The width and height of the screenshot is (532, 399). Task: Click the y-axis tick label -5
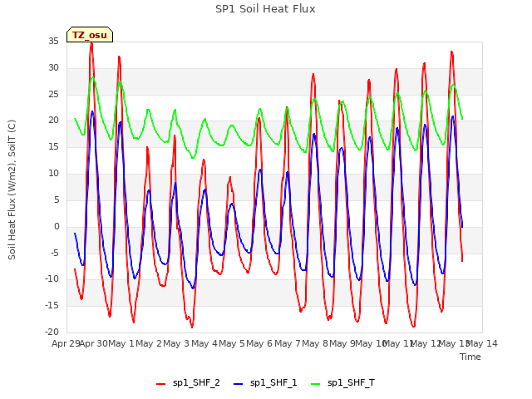pyautogui.click(x=55, y=253)
